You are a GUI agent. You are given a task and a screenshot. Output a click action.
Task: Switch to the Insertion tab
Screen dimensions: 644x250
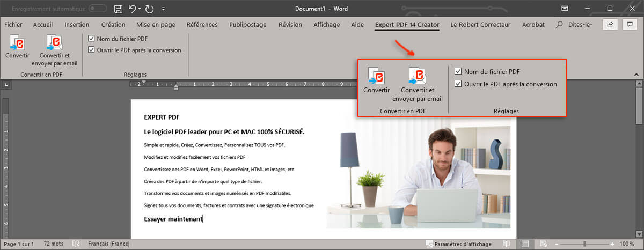(x=77, y=25)
